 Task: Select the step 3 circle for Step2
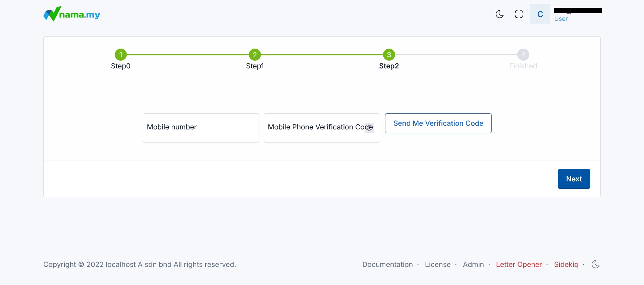[x=389, y=55]
